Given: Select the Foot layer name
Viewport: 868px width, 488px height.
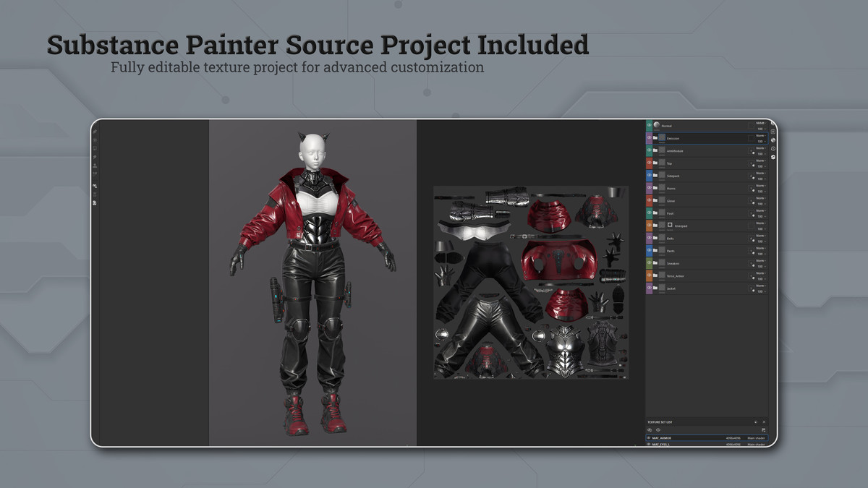Looking at the screenshot, I should point(671,213).
